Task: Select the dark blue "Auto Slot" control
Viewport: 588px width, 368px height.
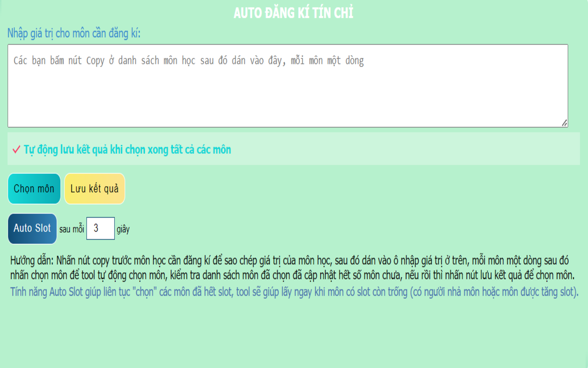Action: coord(32,229)
